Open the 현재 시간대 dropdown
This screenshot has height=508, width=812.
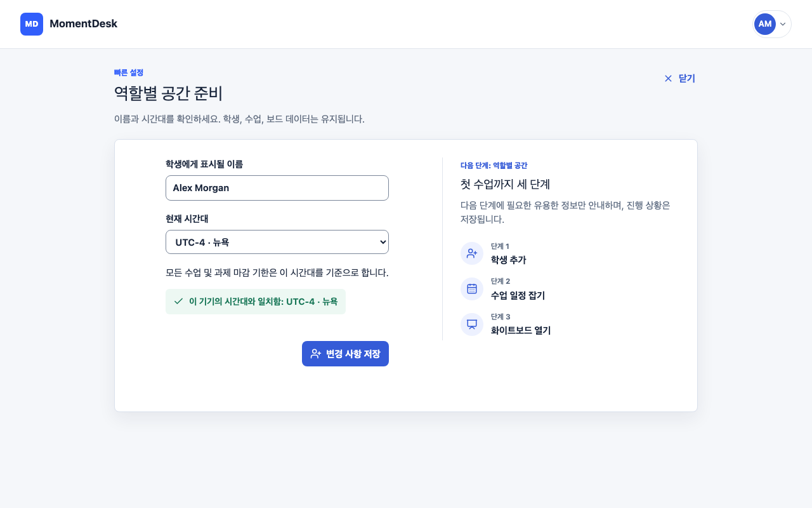[x=277, y=242]
